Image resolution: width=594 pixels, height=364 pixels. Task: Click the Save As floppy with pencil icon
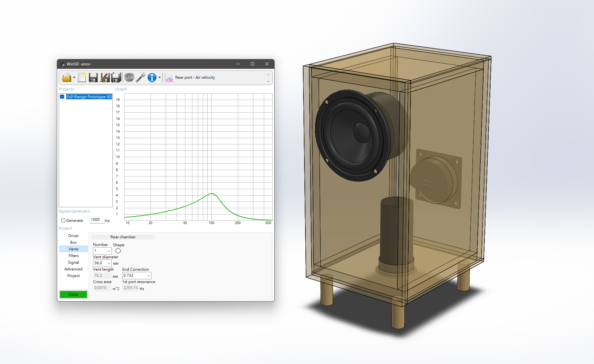click(x=105, y=77)
